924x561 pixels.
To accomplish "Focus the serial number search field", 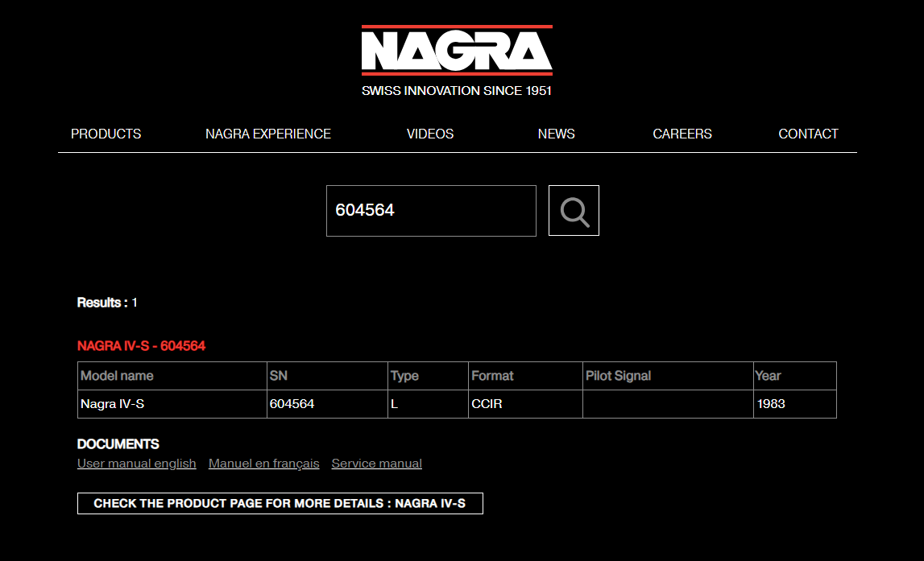I will tap(431, 211).
